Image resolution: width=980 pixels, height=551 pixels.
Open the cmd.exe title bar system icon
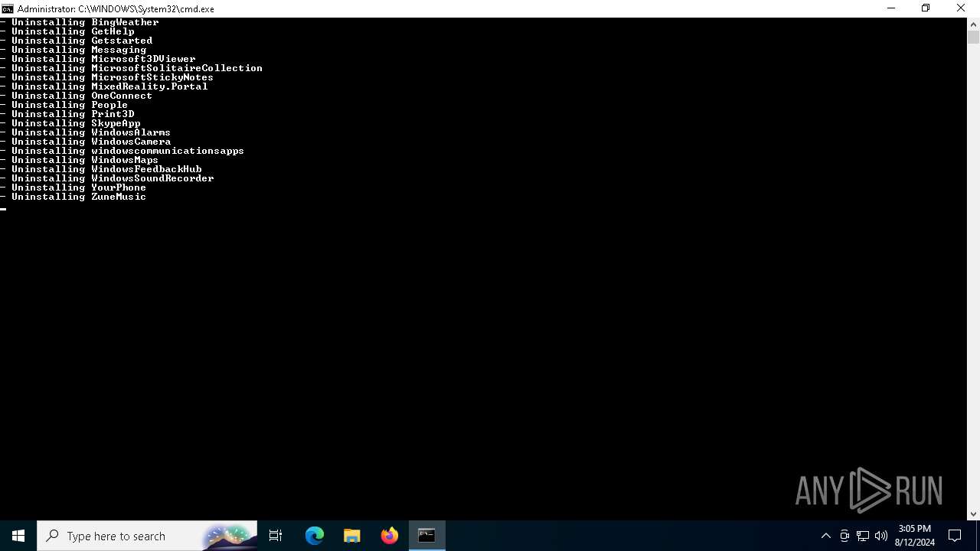8,8
